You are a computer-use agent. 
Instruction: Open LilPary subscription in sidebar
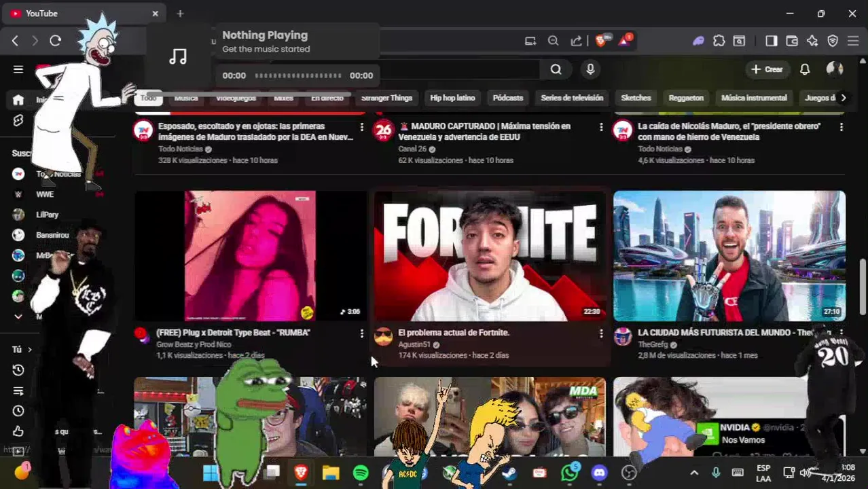point(47,215)
